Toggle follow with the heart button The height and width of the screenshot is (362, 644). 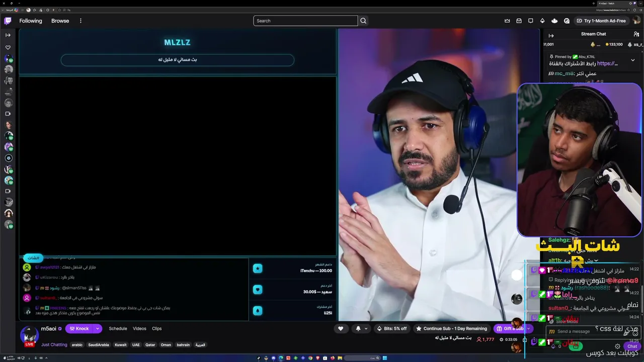(x=341, y=328)
